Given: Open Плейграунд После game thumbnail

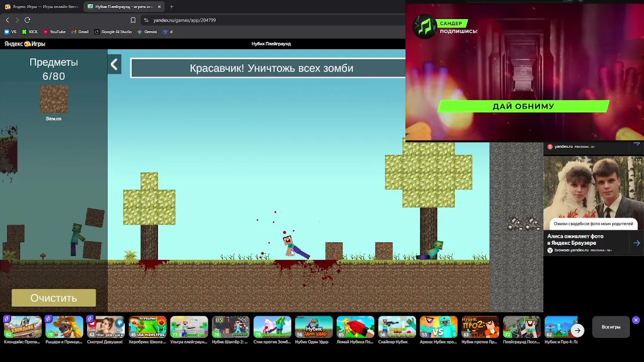Looking at the screenshot, I should pyautogui.click(x=522, y=327).
